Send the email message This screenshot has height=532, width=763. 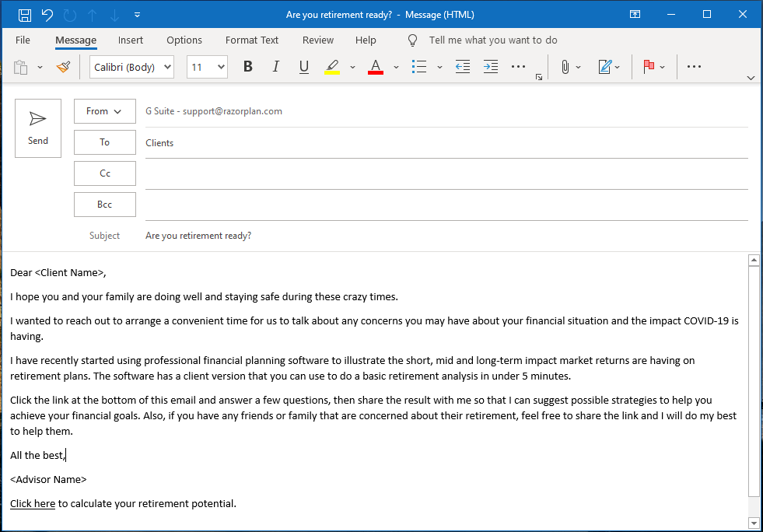[x=38, y=128]
